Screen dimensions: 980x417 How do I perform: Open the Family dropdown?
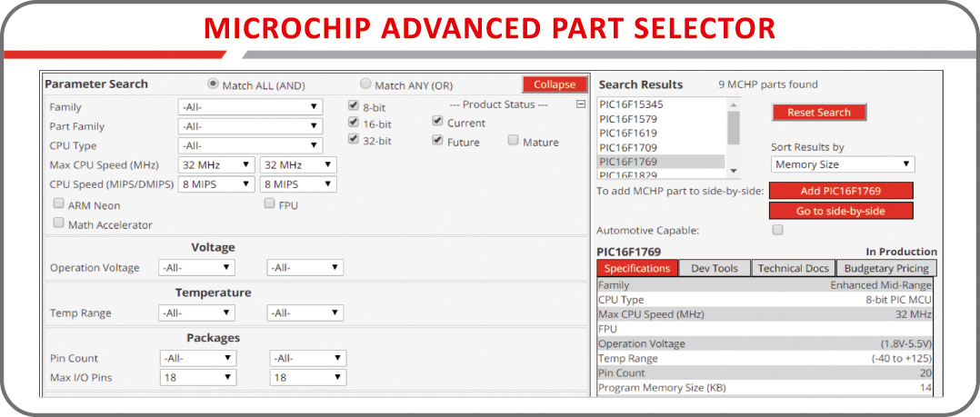click(x=250, y=107)
